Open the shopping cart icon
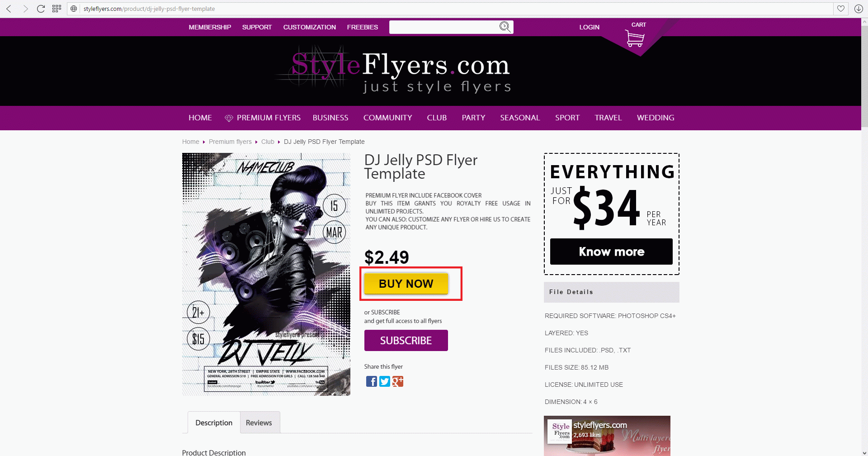The width and height of the screenshot is (868, 456). (635, 38)
